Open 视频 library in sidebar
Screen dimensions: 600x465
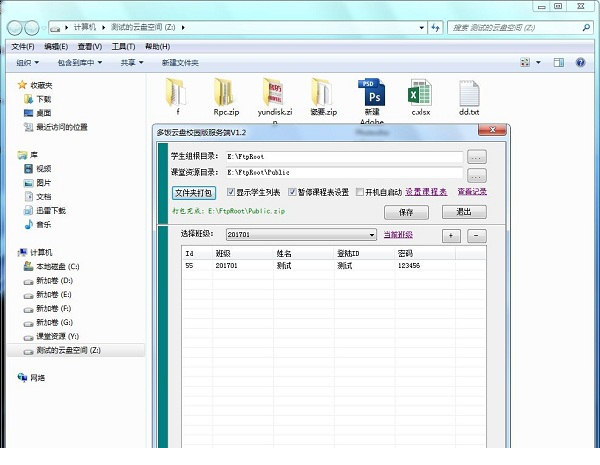coord(38,169)
